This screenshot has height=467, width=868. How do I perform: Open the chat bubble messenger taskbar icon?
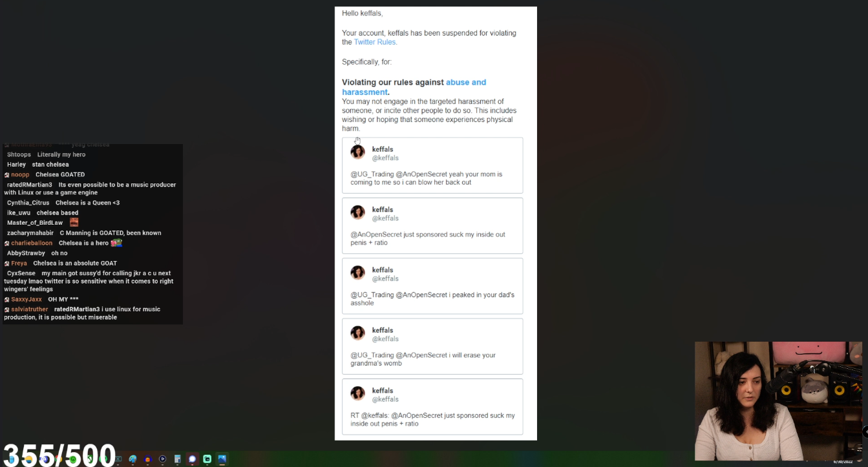coord(192,459)
